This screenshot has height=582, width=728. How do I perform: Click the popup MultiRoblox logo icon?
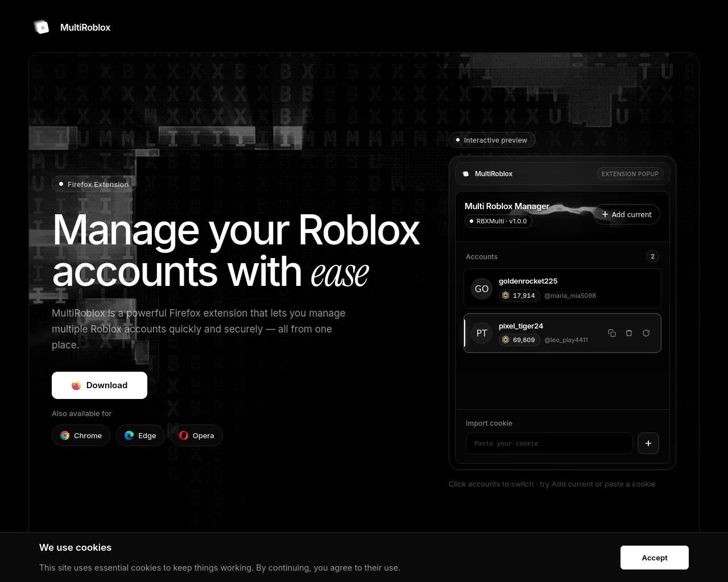pos(466,174)
